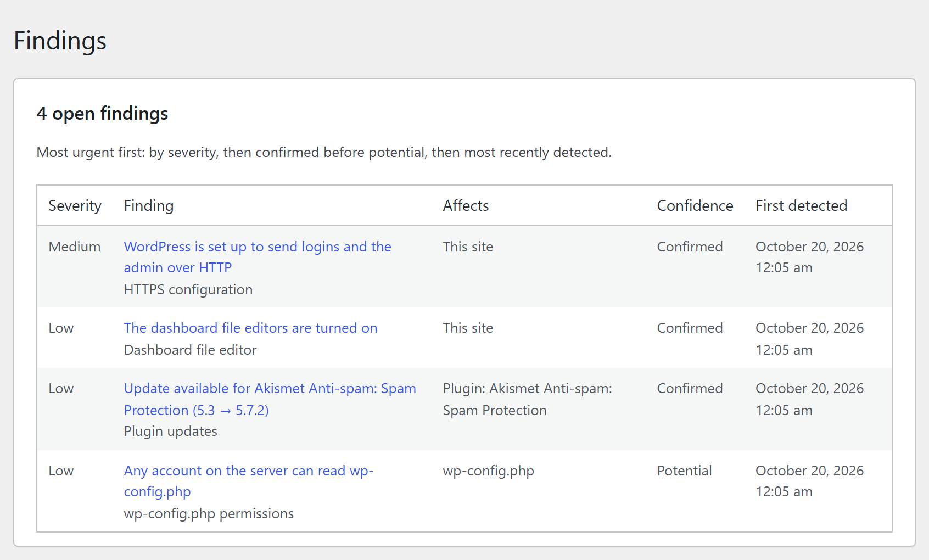Open the Akismet Anti-spam update finding
The image size is (929, 560).
[x=270, y=399]
